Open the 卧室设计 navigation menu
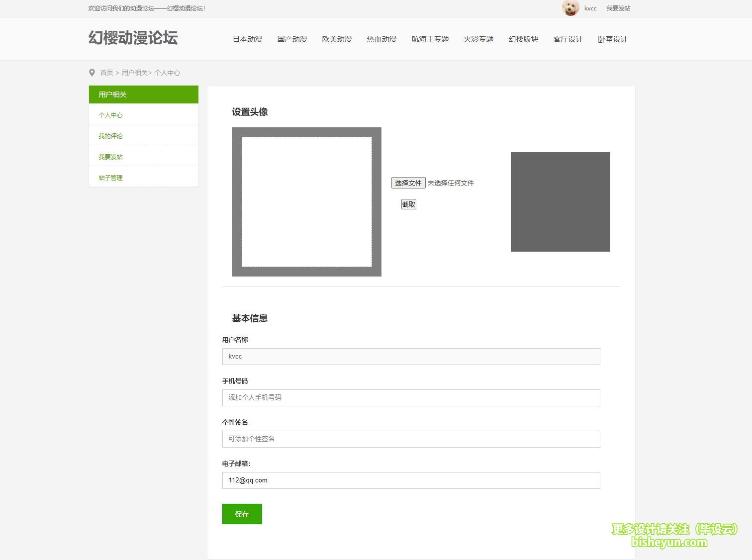The height and width of the screenshot is (560, 752). pyautogui.click(x=613, y=39)
